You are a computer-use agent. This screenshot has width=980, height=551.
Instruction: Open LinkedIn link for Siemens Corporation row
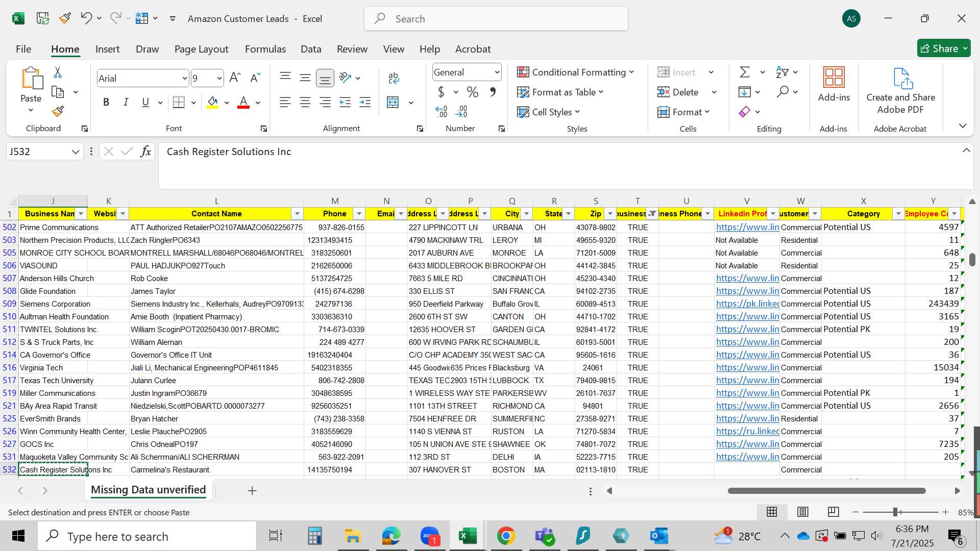click(747, 304)
